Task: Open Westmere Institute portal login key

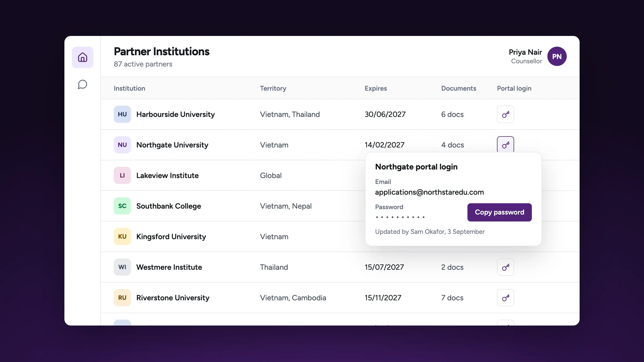Action: (x=506, y=267)
